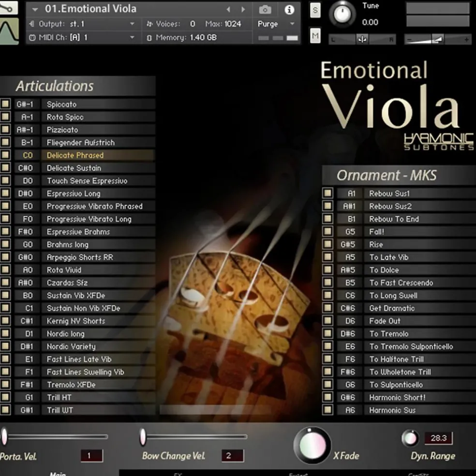Click the Tune 0.00 value

pyautogui.click(x=370, y=22)
